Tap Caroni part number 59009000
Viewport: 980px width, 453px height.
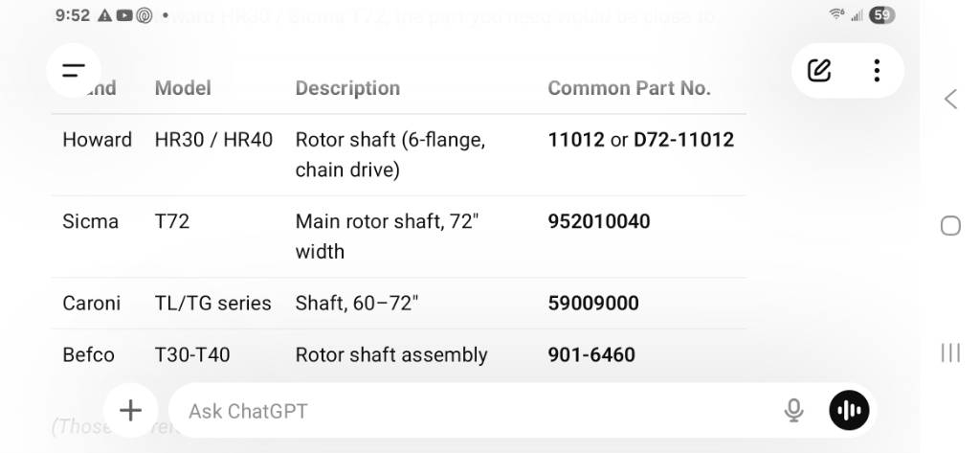(592, 304)
